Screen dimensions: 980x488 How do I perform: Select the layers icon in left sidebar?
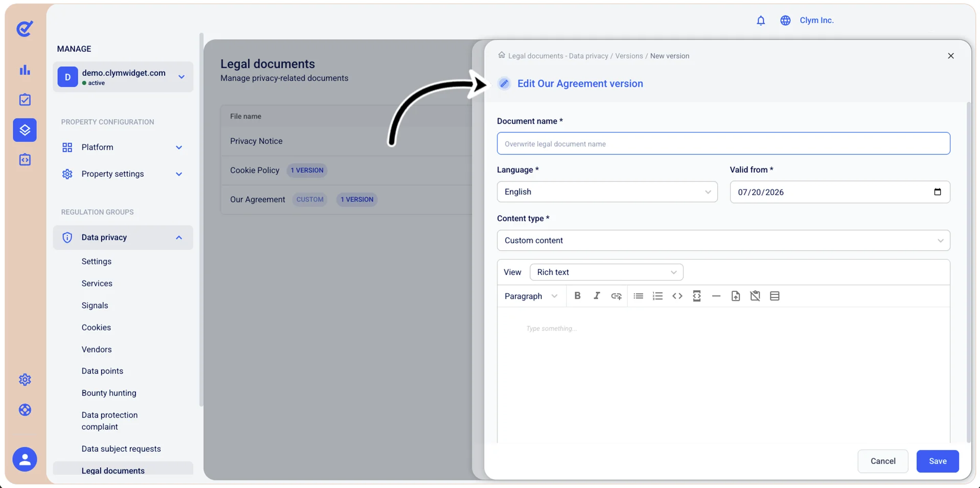[25, 130]
